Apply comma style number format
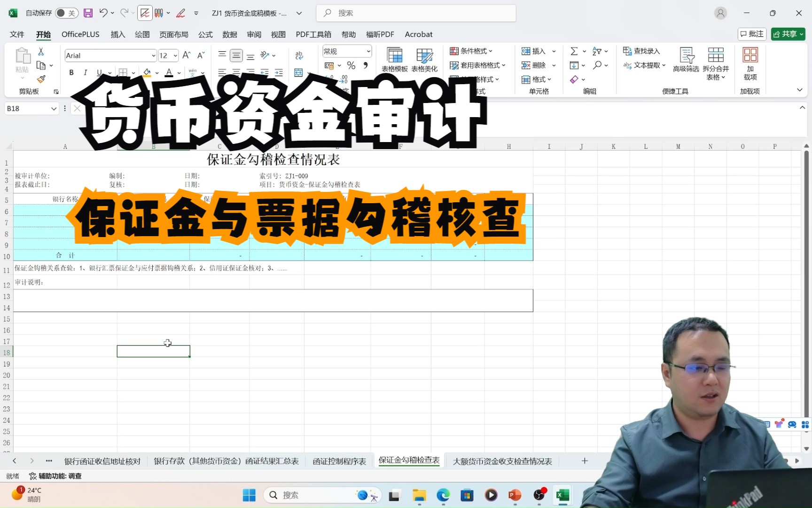 (x=366, y=65)
